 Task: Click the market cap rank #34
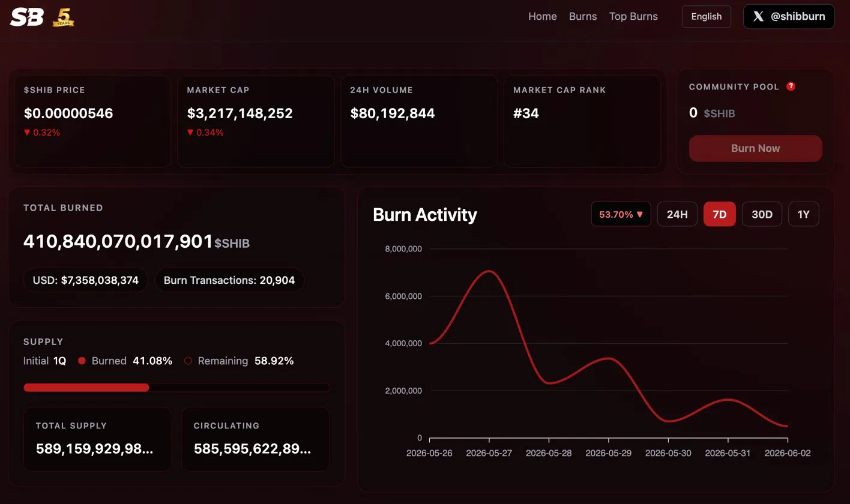pos(526,113)
